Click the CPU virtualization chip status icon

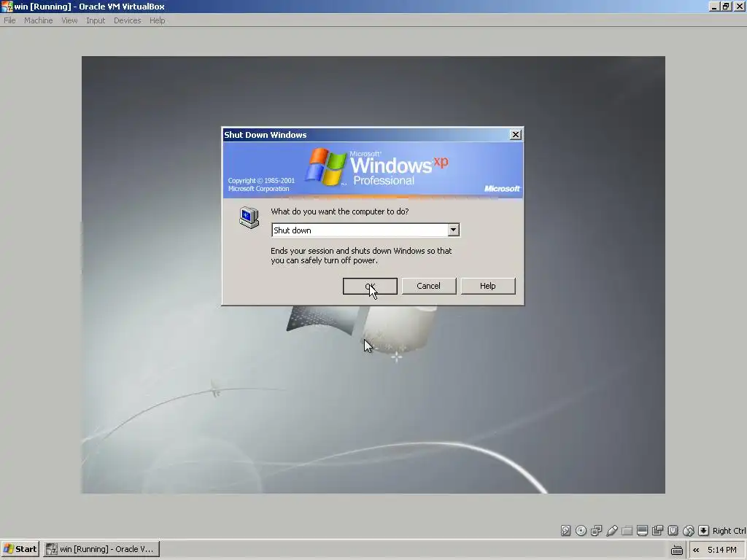[x=673, y=531]
